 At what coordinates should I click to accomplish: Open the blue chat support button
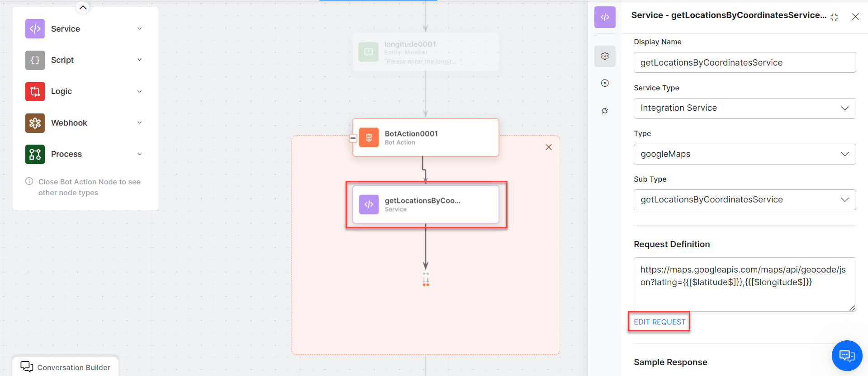pyautogui.click(x=847, y=356)
